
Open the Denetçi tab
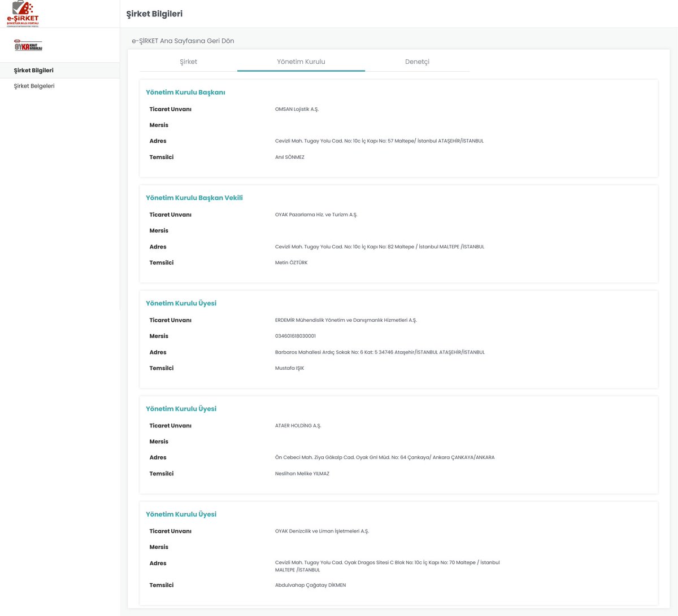click(417, 62)
